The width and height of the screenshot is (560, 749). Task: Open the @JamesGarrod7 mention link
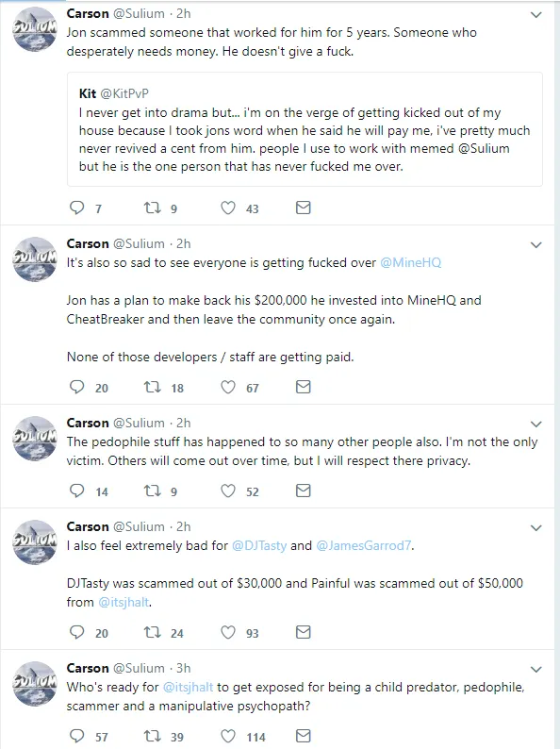(363, 545)
